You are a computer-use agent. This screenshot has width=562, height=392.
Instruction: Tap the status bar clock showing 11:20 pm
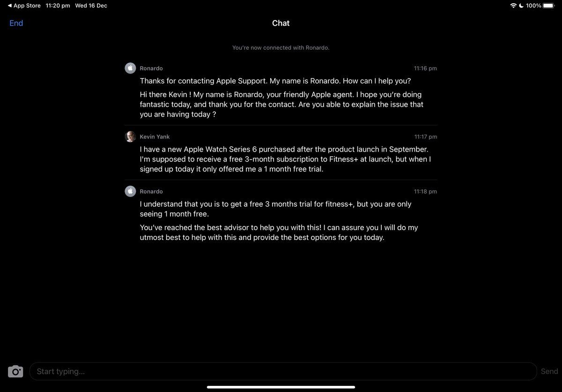coord(58,6)
